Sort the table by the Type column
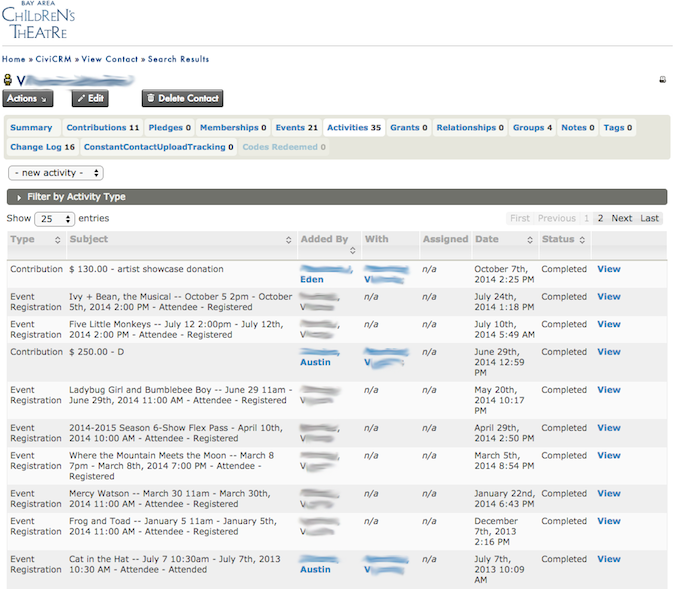 tap(57, 240)
